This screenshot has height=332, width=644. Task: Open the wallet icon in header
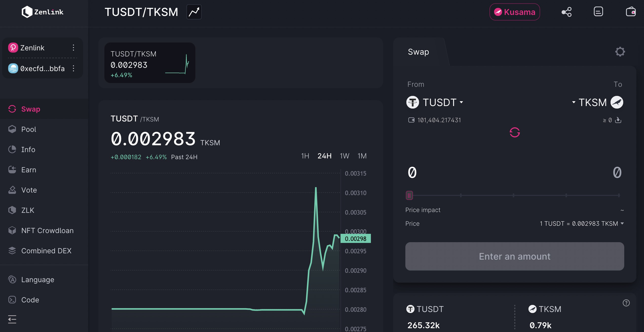coord(631,12)
